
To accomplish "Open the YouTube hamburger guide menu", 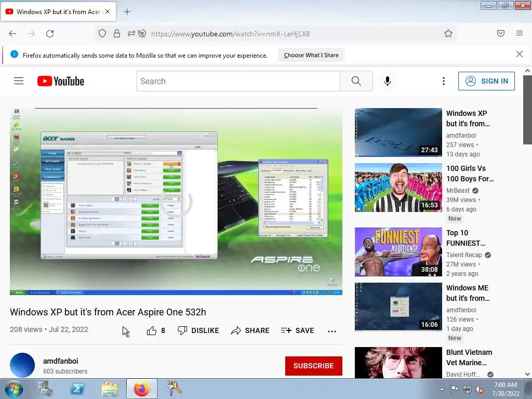I will (x=19, y=81).
